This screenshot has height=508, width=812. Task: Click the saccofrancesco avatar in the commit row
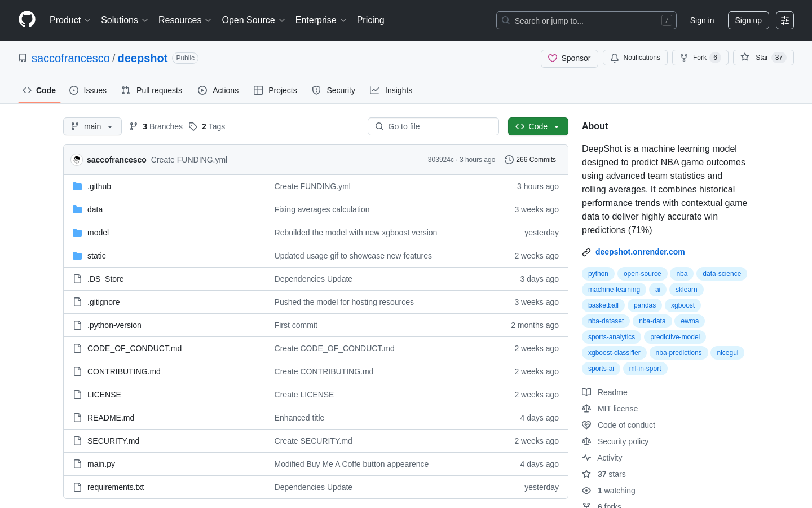tap(77, 160)
